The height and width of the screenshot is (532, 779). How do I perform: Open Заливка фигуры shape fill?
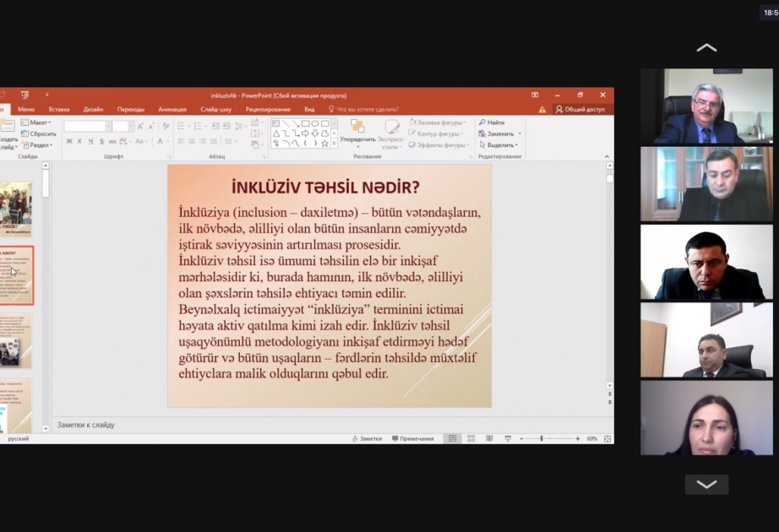[437, 122]
